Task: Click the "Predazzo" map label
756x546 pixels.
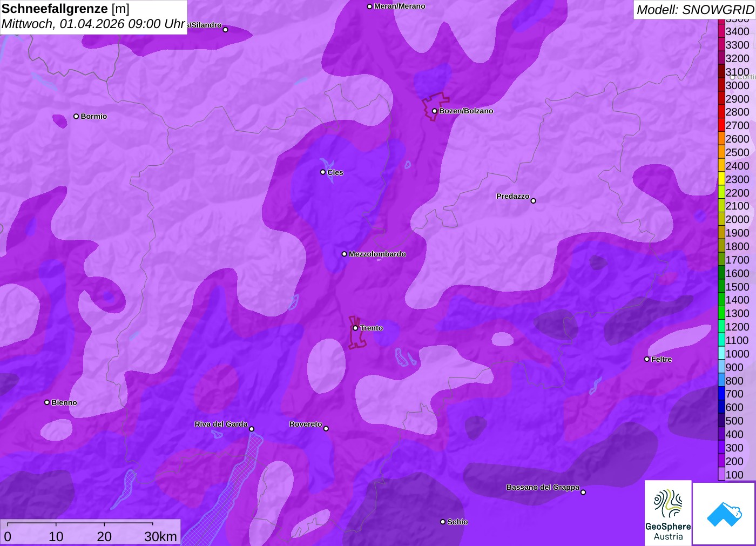Action: pyautogui.click(x=513, y=196)
